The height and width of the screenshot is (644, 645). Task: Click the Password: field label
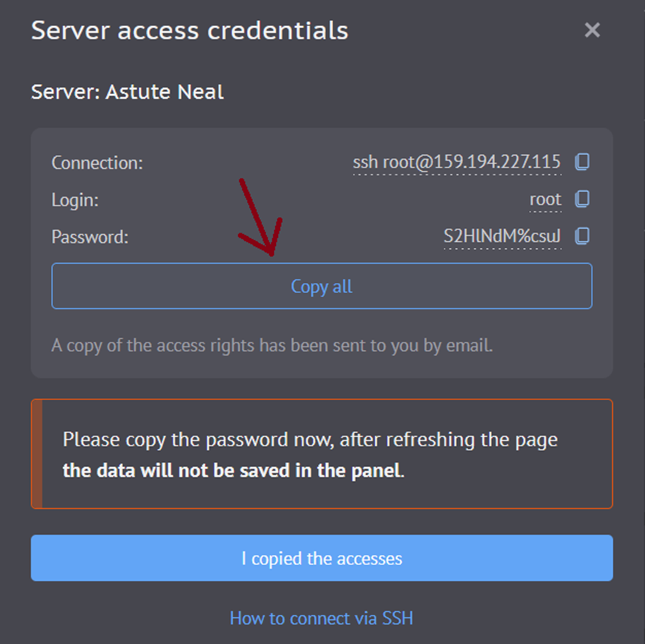pyautogui.click(x=90, y=237)
